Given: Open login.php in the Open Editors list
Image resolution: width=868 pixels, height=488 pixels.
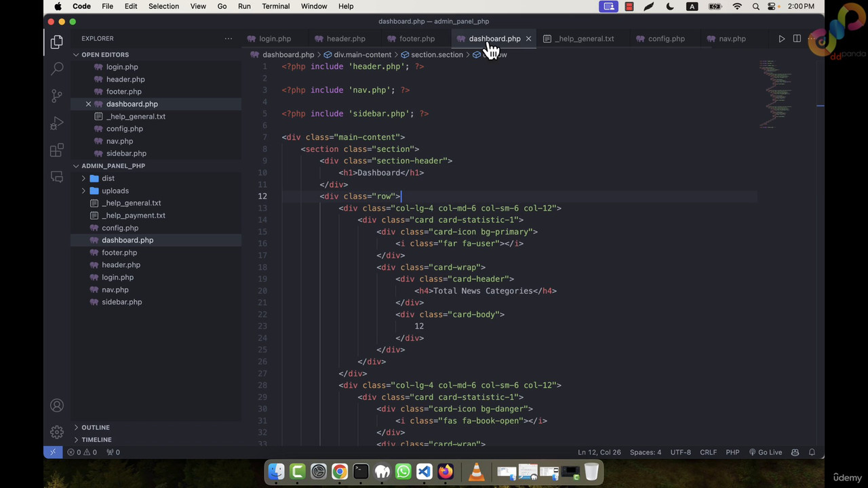Looking at the screenshot, I should click(x=122, y=67).
